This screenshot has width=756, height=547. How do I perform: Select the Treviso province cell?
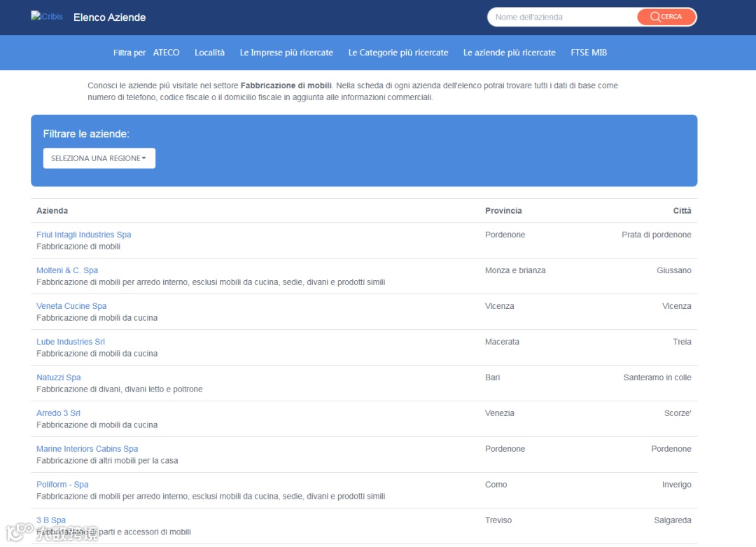(498, 520)
